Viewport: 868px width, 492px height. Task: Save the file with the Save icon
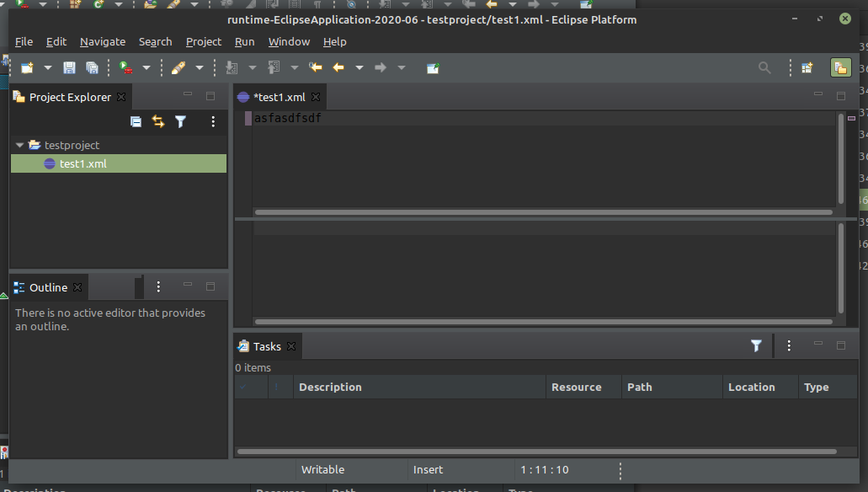coord(69,67)
